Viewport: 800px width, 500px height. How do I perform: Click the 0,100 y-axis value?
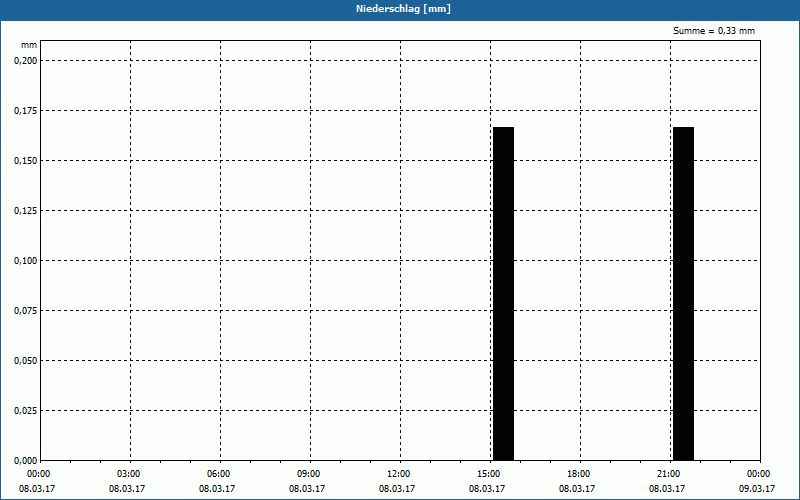(26, 261)
